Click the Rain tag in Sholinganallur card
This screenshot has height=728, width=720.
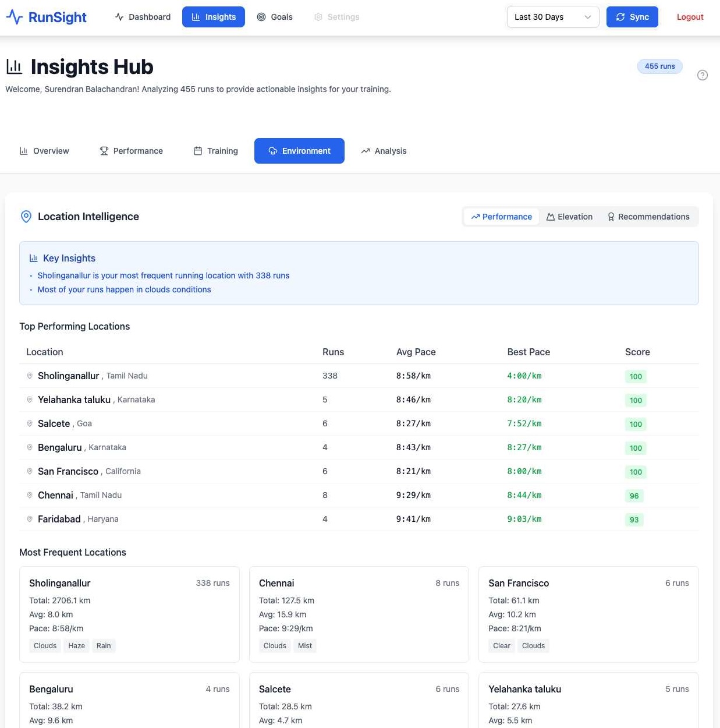click(x=104, y=645)
